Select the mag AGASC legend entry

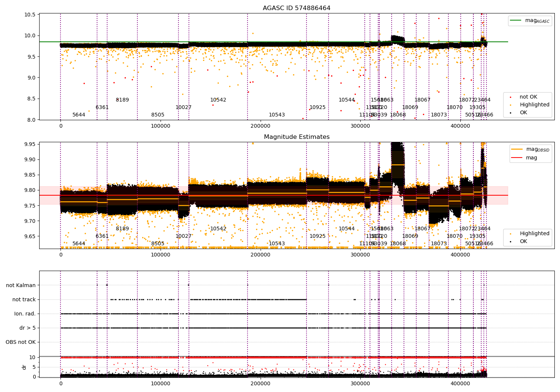click(x=530, y=21)
